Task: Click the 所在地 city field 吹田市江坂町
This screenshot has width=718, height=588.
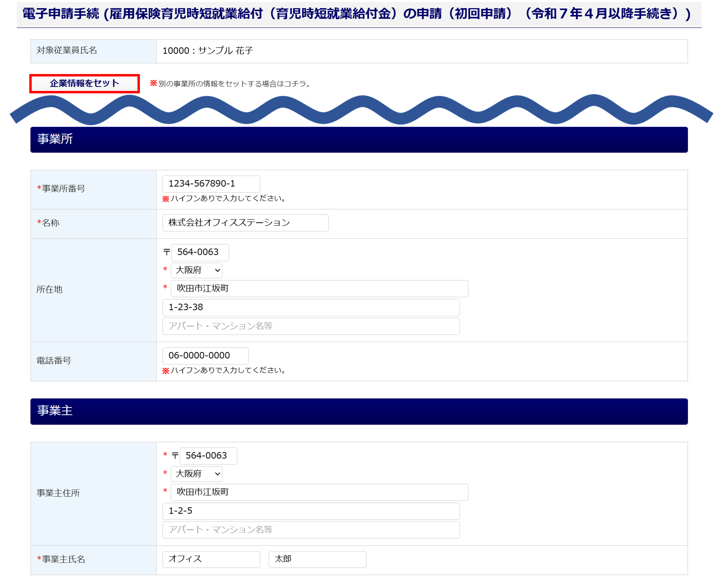Action: pos(319,289)
